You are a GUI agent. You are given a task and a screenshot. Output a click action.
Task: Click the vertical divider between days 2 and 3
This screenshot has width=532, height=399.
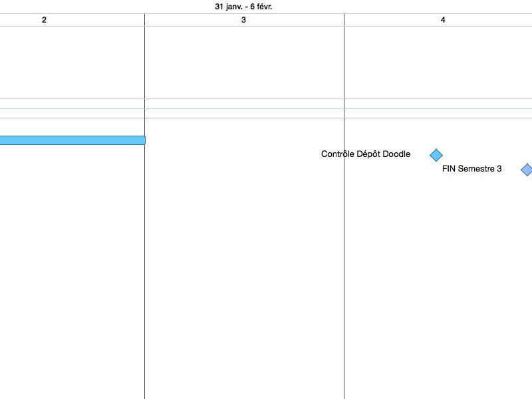click(144, 266)
